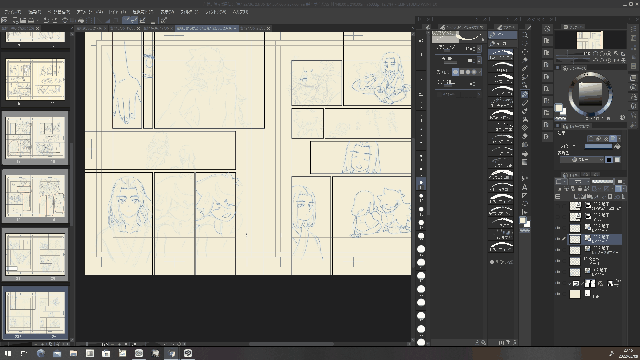Image resolution: width=640 pixels, height=360 pixels.
Task: Toggle visibility eye of the highlighted layer
Action: pos(558,239)
